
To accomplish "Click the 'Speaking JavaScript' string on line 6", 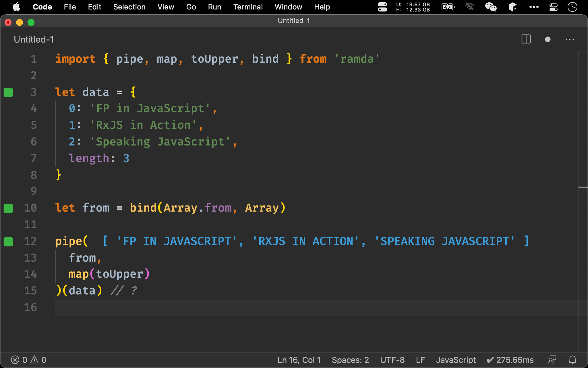I will (160, 142).
